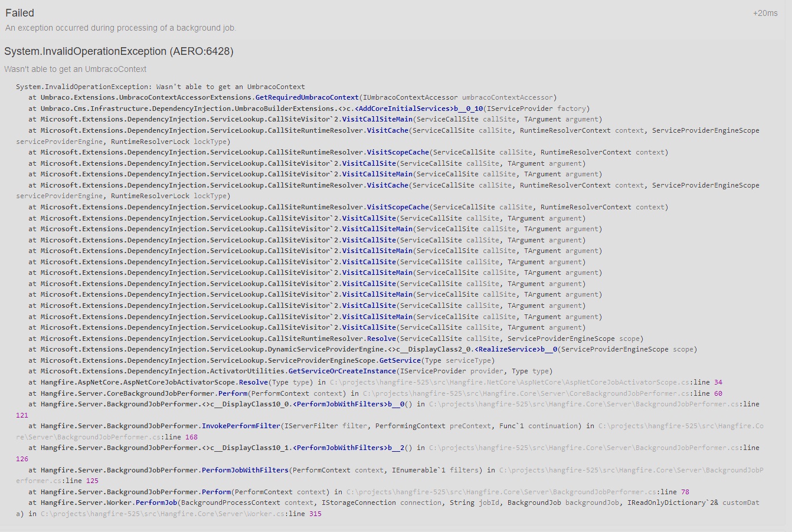Click the CallSiteRuntimeResolver 'Resolve' method
This screenshot has height=532, width=792.
coord(381,339)
